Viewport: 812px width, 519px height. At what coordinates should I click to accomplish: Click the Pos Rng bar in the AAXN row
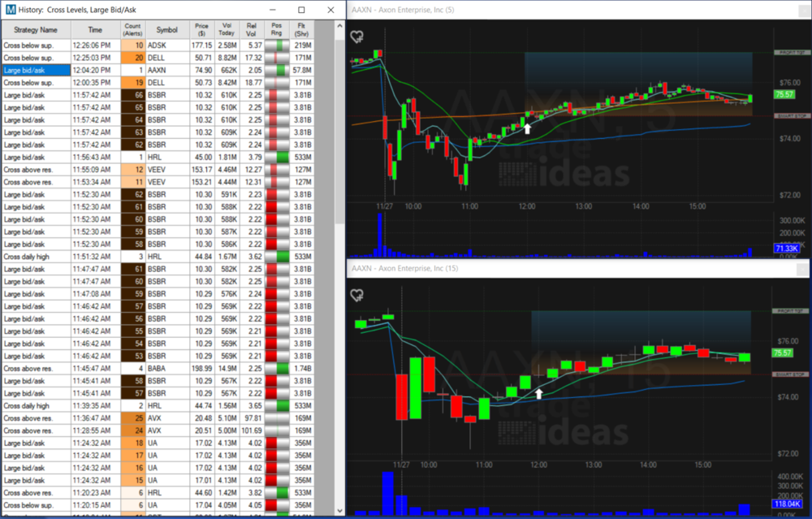coord(277,71)
